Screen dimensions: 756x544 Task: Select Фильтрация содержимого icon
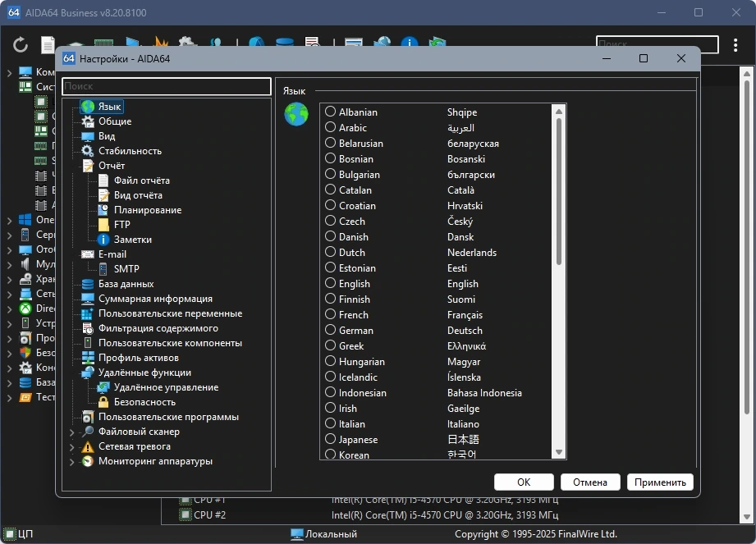click(88, 329)
